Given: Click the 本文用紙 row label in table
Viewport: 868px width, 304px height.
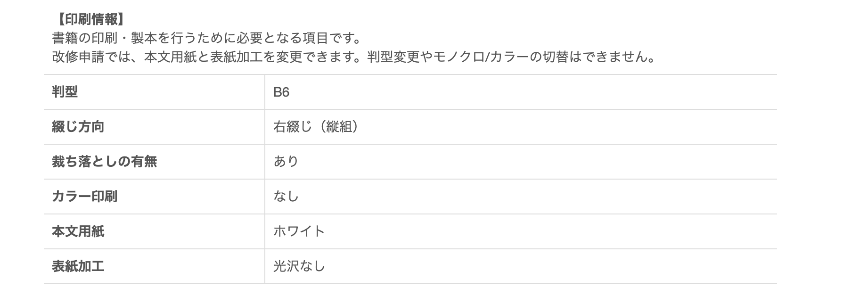Looking at the screenshot, I should point(78,231).
